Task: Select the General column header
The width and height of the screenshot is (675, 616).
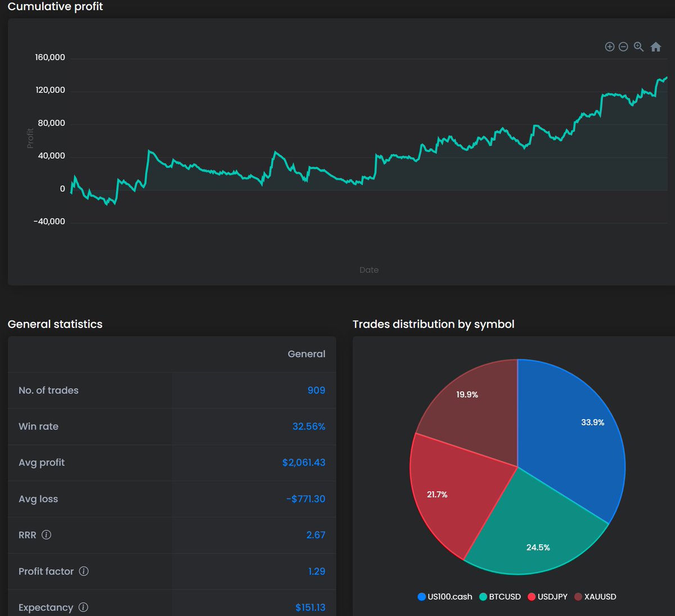Action: click(307, 354)
